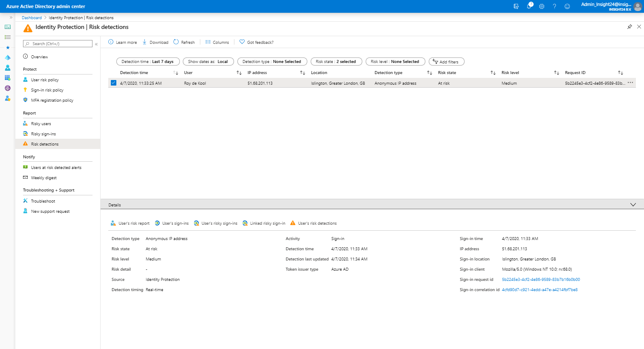Open Users at risk detected alerts

(56, 167)
